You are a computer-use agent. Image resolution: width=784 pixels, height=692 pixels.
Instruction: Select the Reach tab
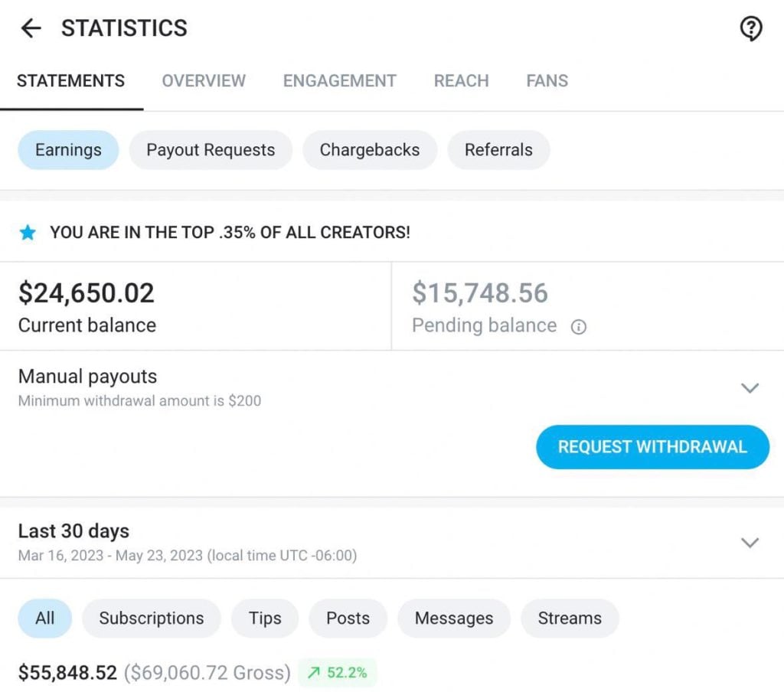pos(461,81)
